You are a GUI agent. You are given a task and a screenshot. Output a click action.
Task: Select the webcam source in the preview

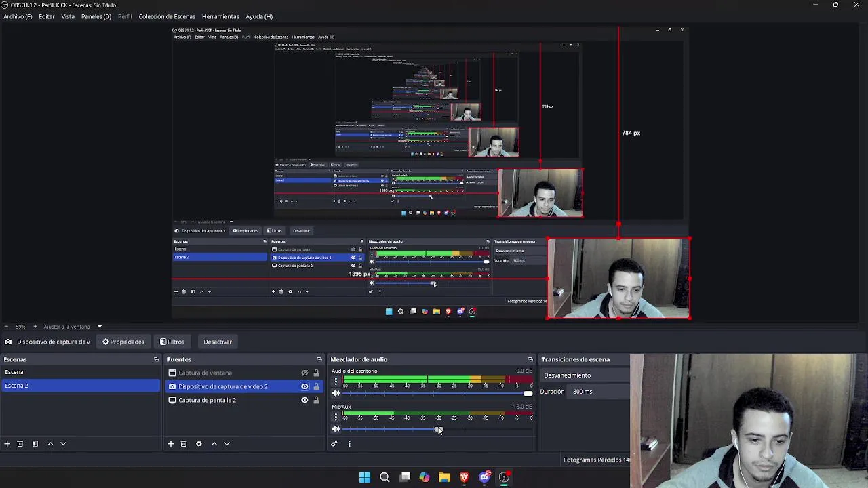(x=618, y=278)
